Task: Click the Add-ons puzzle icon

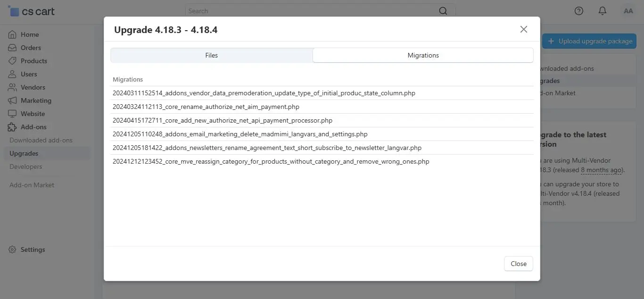Action: [12, 127]
